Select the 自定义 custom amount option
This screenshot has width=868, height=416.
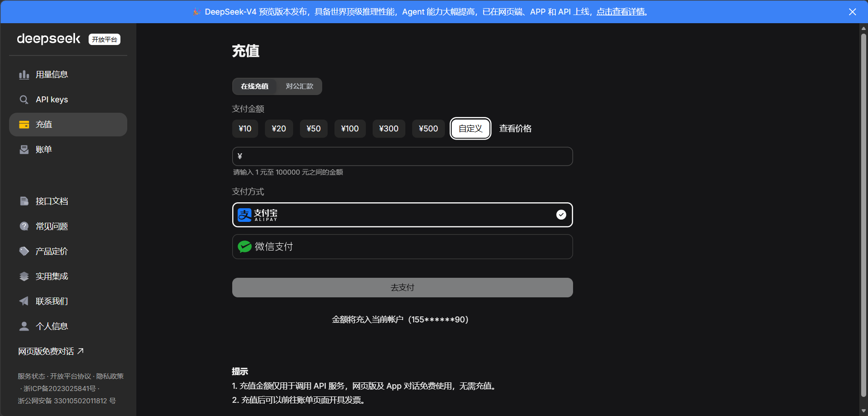point(470,129)
